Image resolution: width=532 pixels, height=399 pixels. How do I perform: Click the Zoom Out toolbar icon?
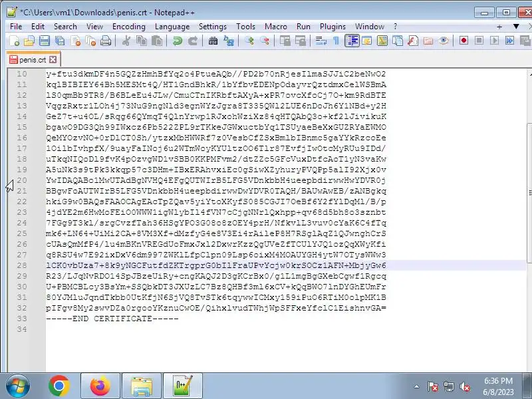point(265,41)
